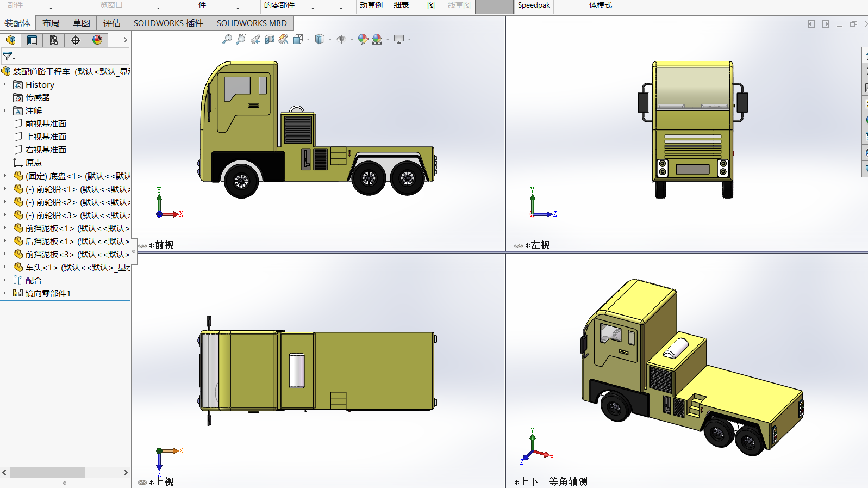Click the Zoom to Area icon

coord(241,39)
